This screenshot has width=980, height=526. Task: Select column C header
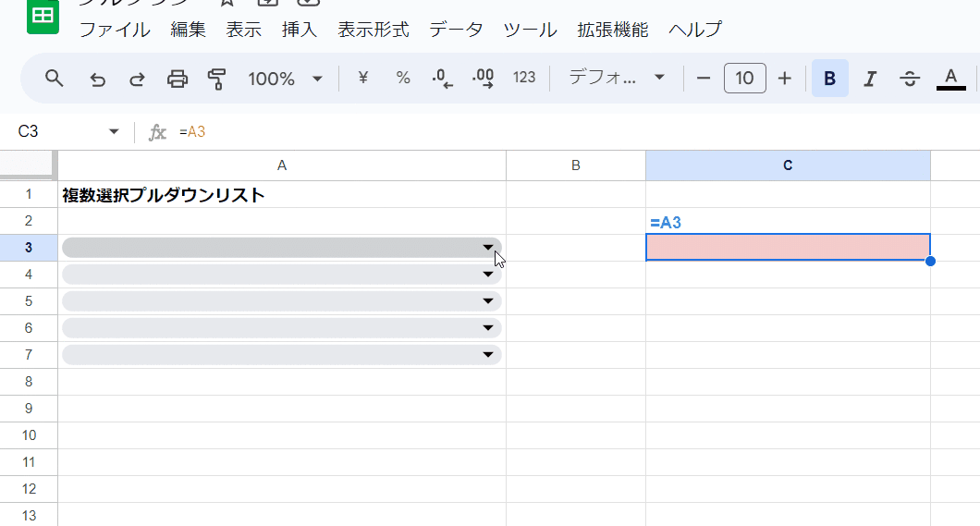pos(788,165)
